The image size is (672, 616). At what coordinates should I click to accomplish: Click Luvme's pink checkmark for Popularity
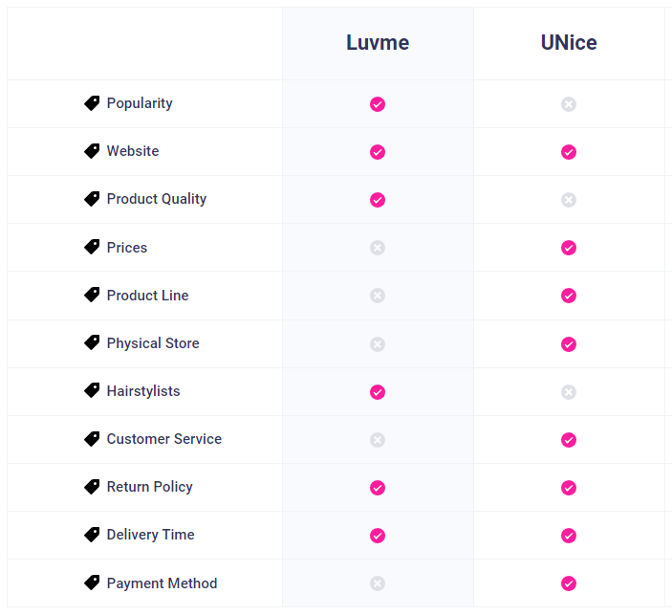pos(378,104)
